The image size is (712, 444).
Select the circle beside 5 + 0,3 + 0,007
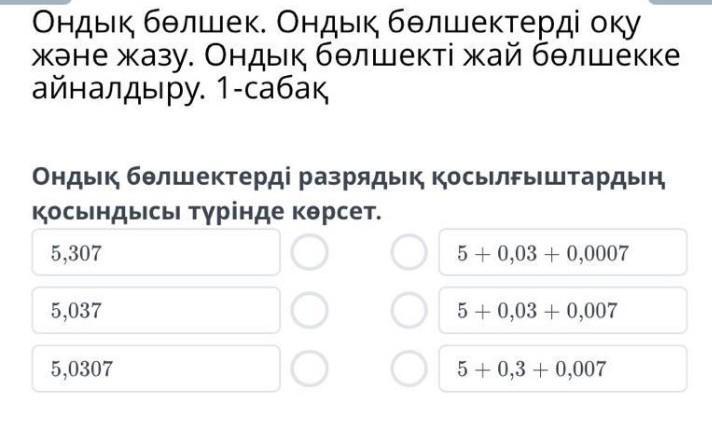408,369
